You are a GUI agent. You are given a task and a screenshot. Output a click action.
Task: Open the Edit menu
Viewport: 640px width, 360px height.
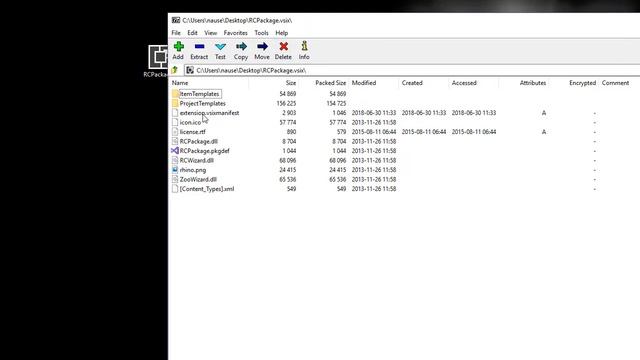192,33
